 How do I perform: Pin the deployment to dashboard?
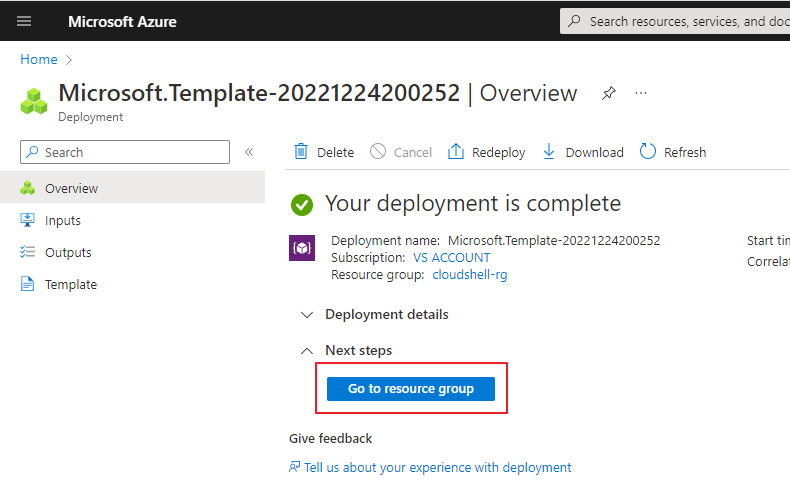[608, 93]
